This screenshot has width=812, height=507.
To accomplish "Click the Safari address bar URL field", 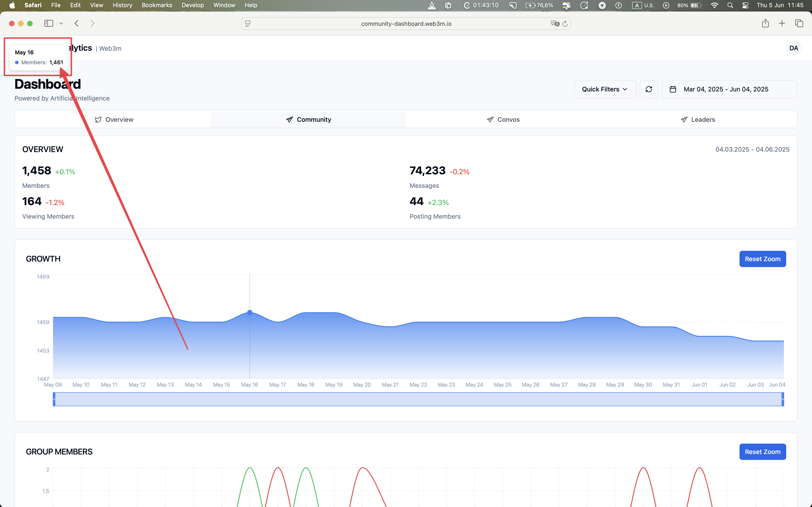I will [x=406, y=24].
